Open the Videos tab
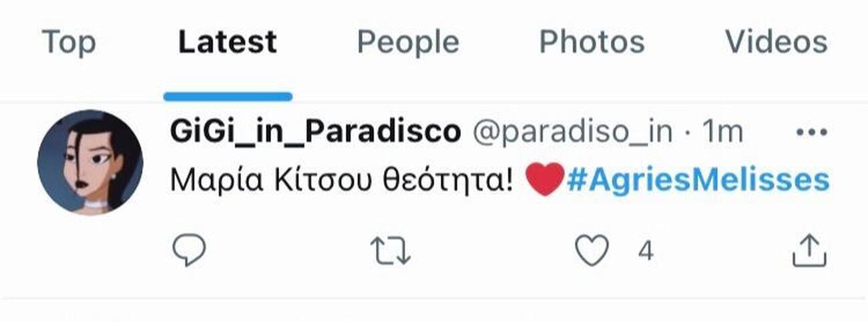This screenshot has width=868, height=322. point(776,42)
